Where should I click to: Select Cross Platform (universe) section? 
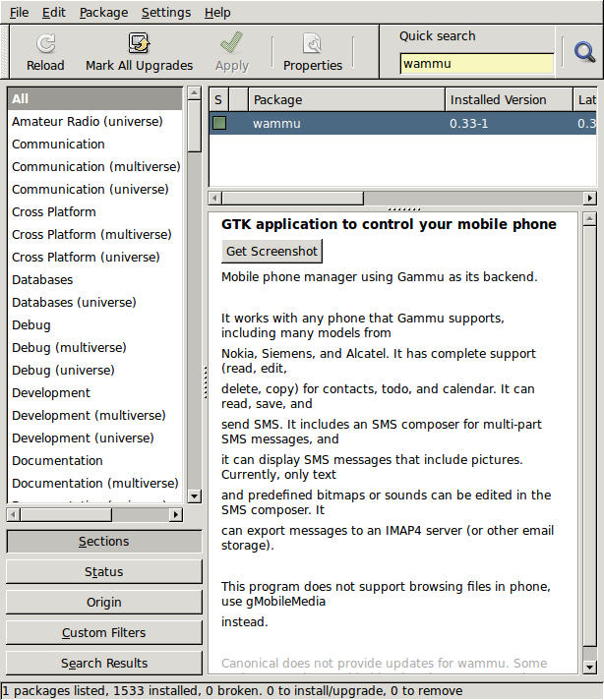point(95,258)
